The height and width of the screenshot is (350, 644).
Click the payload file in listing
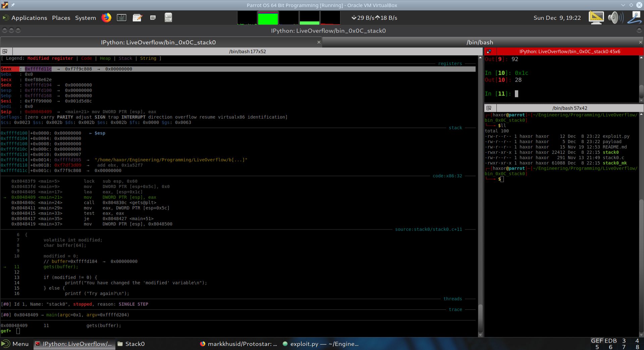click(612, 142)
